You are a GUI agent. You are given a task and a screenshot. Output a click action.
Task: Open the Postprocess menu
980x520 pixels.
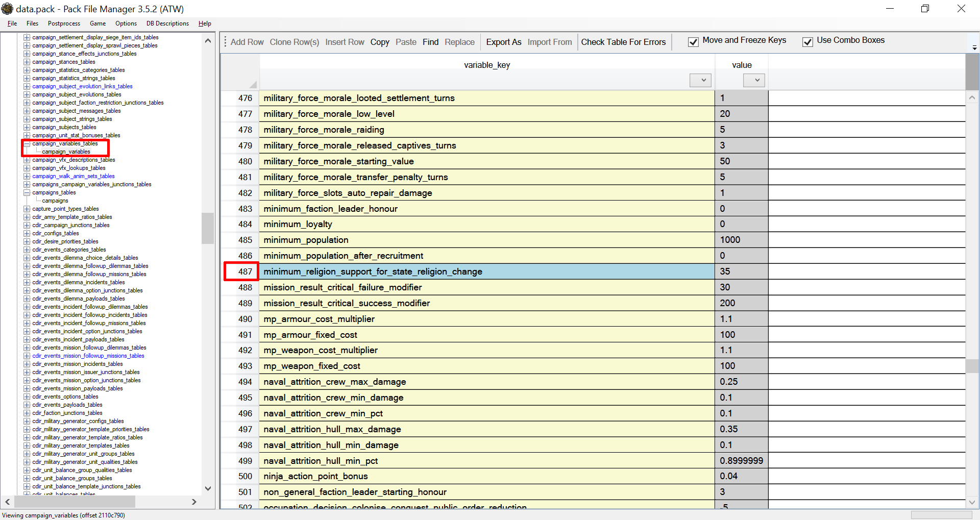(64, 23)
